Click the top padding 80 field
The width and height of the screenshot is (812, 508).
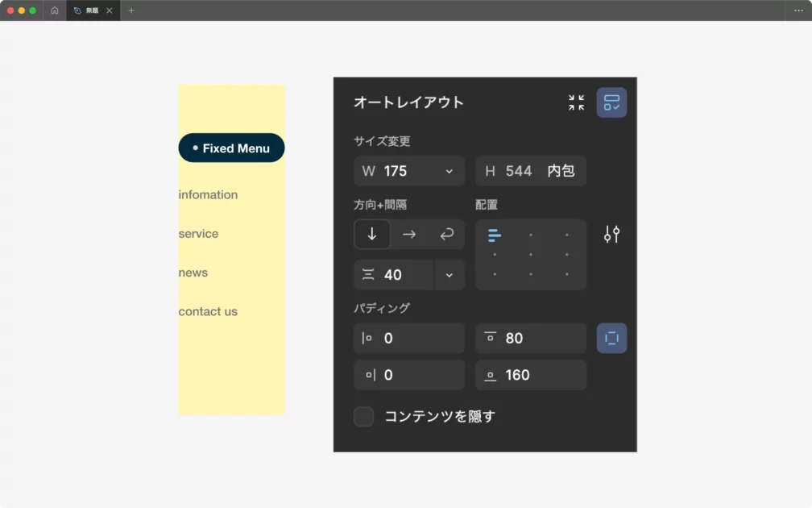click(530, 338)
